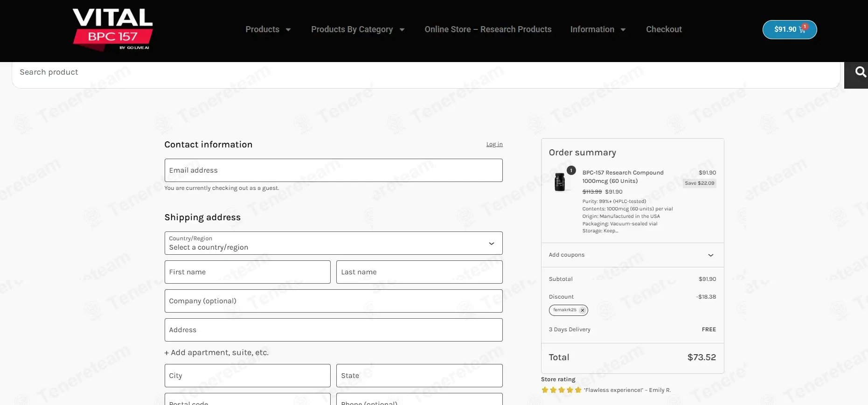Open the Information dropdown menu
This screenshot has width=868, height=405.
(x=598, y=29)
